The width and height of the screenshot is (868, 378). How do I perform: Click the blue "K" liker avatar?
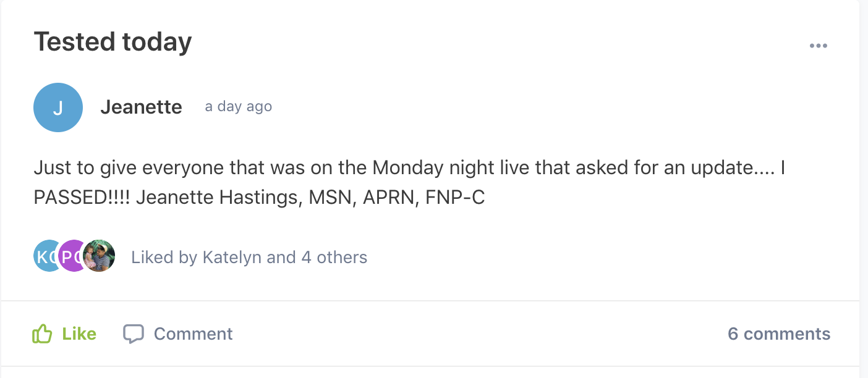point(46,256)
